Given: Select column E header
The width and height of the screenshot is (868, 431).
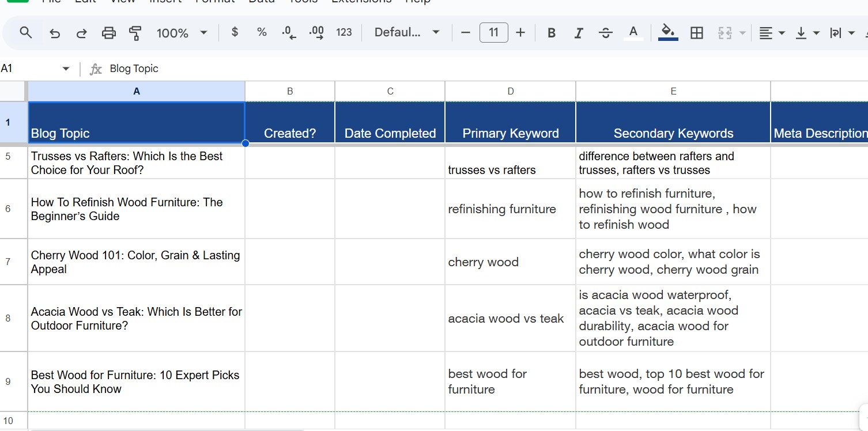Looking at the screenshot, I should pos(673,91).
